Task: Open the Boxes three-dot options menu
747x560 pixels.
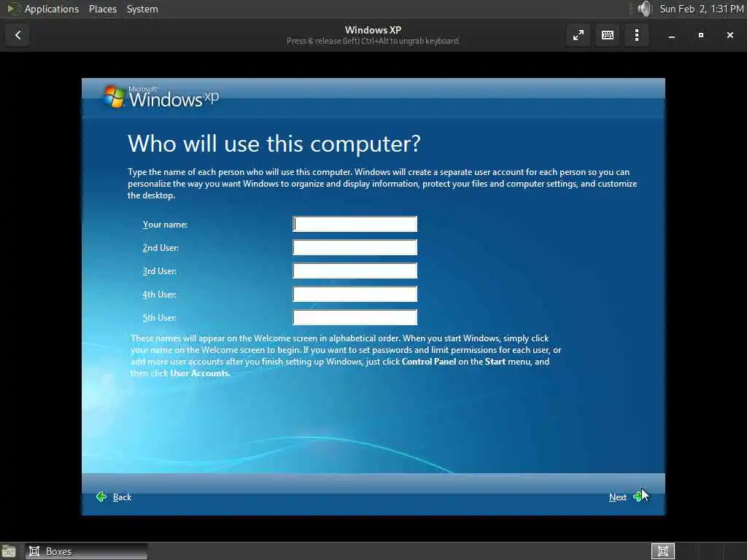Action: tap(636, 35)
